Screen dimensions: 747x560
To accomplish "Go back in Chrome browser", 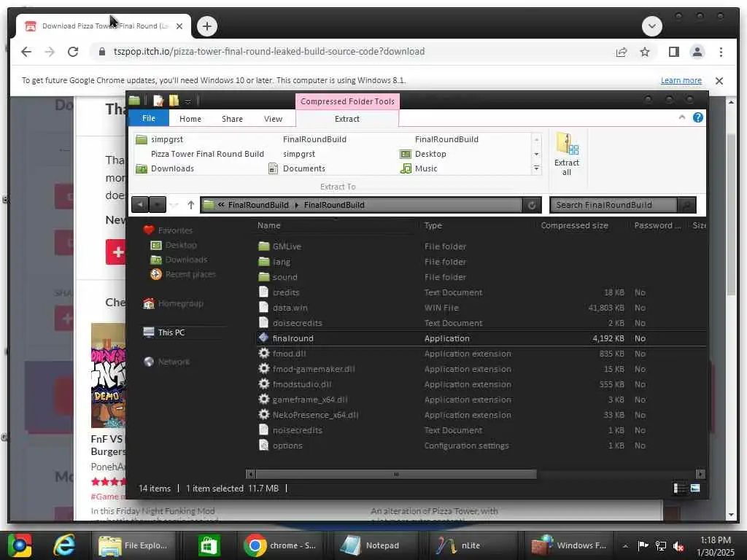I will [x=26, y=52].
